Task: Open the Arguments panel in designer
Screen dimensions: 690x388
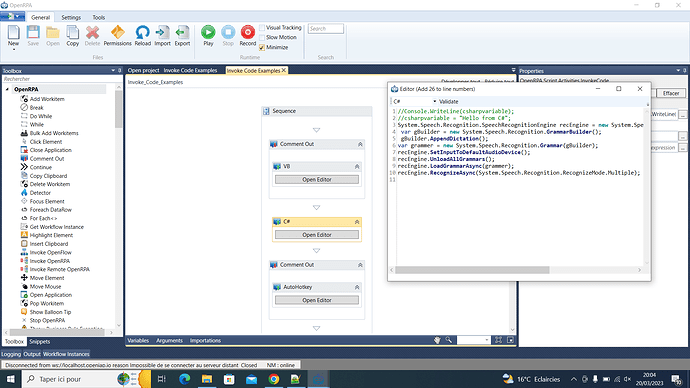Action: (x=169, y=340)
